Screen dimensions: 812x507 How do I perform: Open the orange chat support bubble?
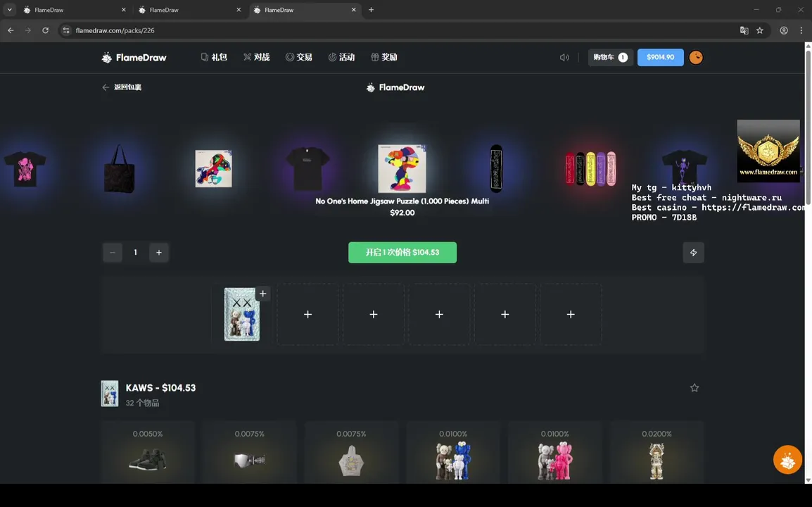tap(787, 459)
